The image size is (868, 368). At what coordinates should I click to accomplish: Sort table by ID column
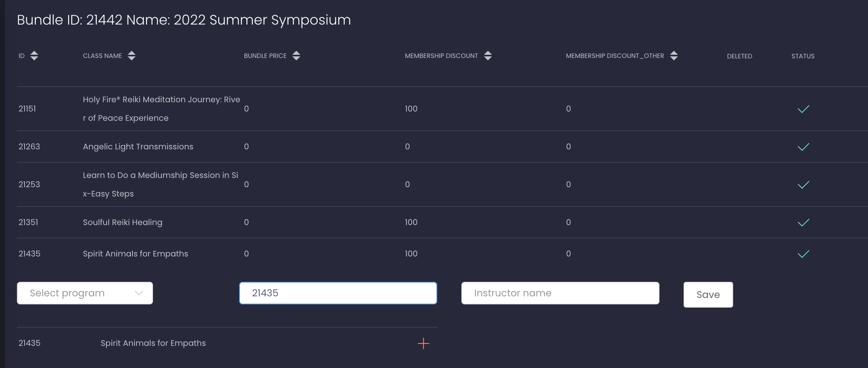34,56
